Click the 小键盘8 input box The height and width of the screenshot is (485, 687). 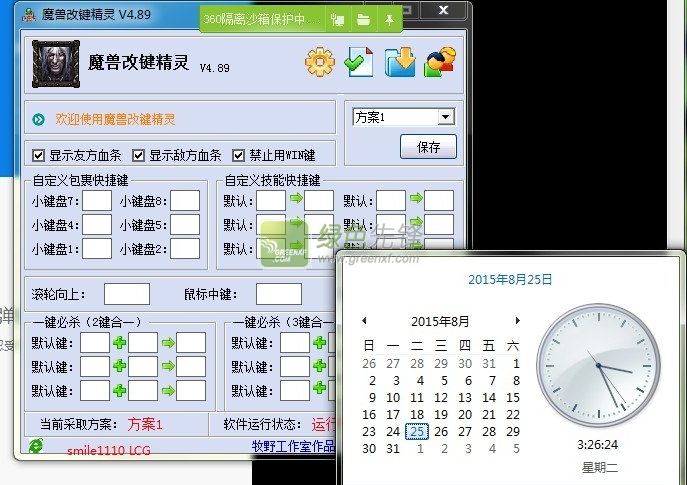tap(185, 201)
